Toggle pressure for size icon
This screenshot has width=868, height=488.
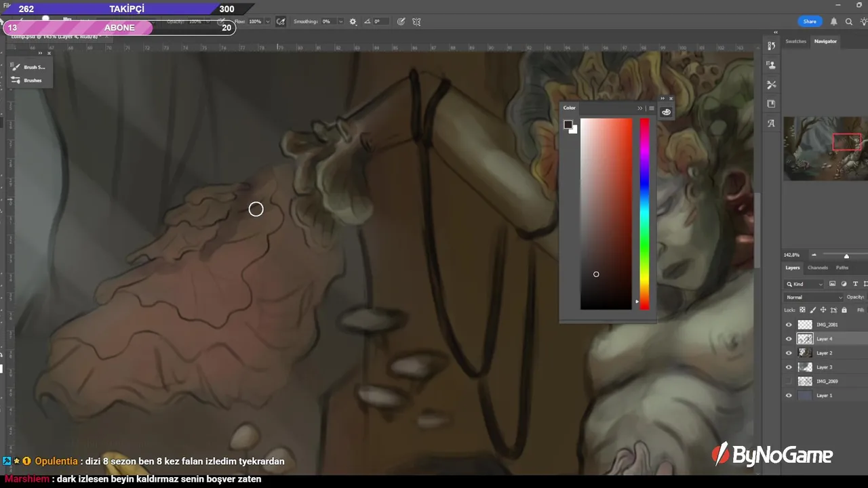point(401,22)
